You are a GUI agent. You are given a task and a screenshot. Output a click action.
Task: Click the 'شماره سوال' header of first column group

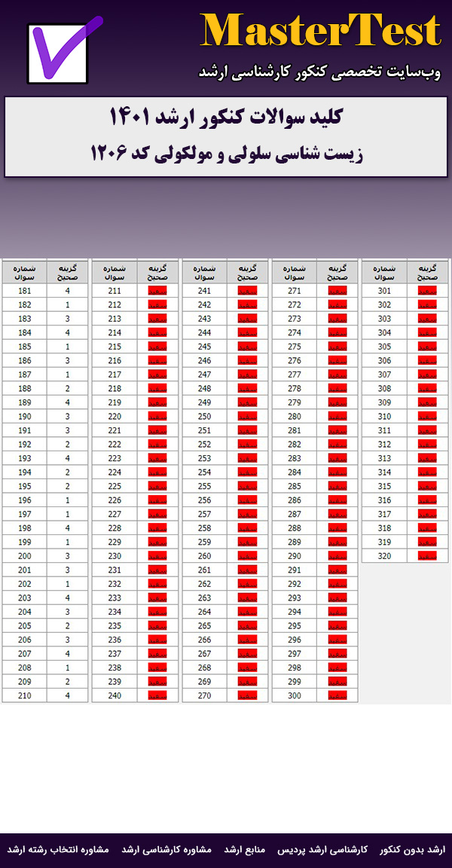click(x=25, y=272)
